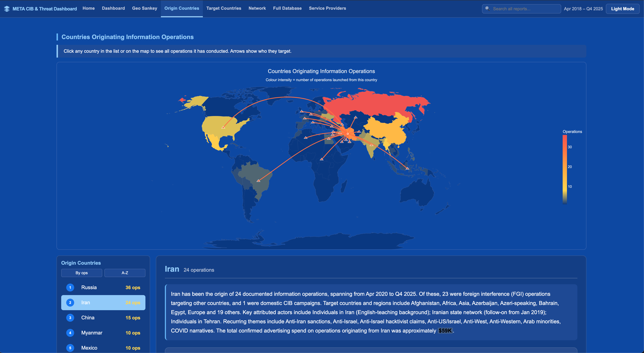Click rank badge 3 beside China

[x=70, y=318]
